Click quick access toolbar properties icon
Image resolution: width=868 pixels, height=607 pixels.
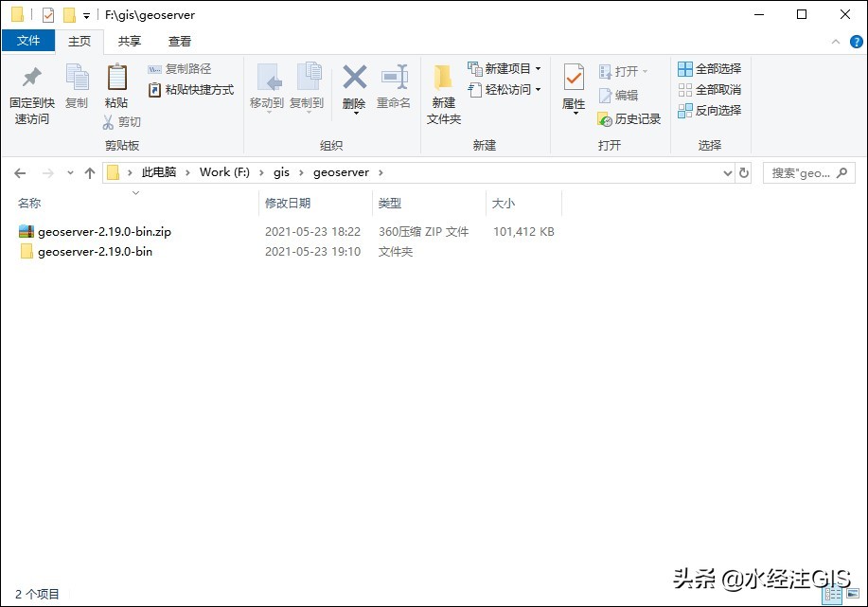tap(48, 15)
